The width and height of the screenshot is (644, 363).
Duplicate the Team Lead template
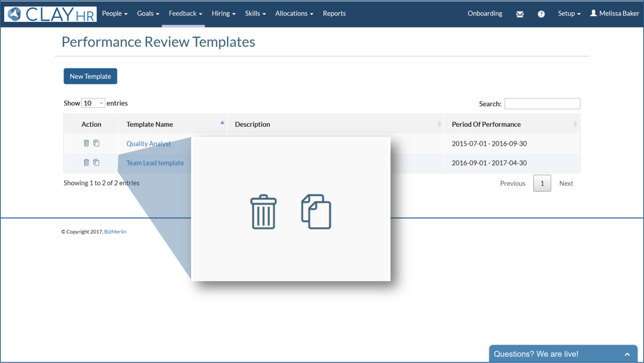(x=96, y=162)
